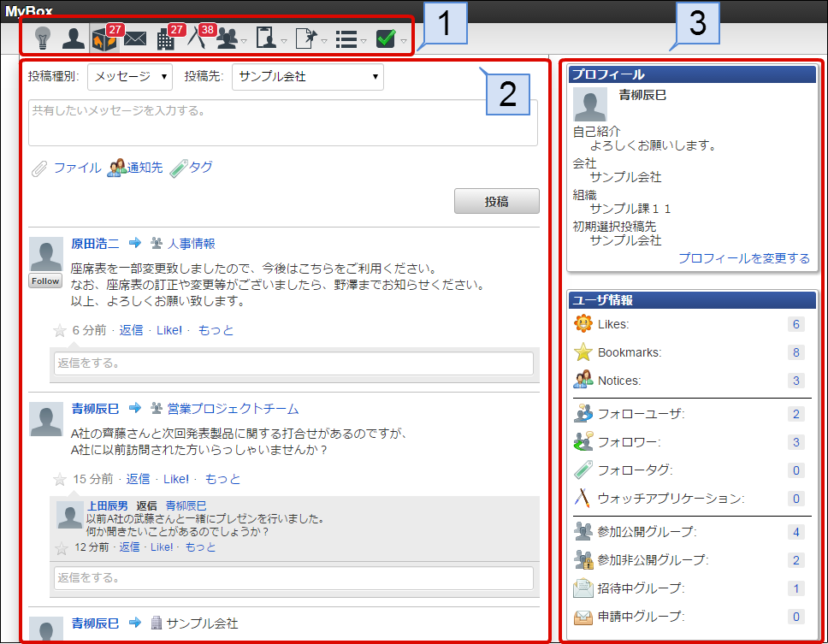Toggle bookmark star on the 15 分前 post

pos(60,480)
